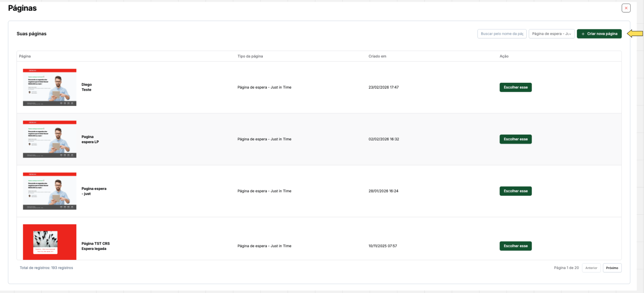Choose the Diego Teste page
Image resolution: width=644 pixels, height=293 pixels.
[515, 87]
